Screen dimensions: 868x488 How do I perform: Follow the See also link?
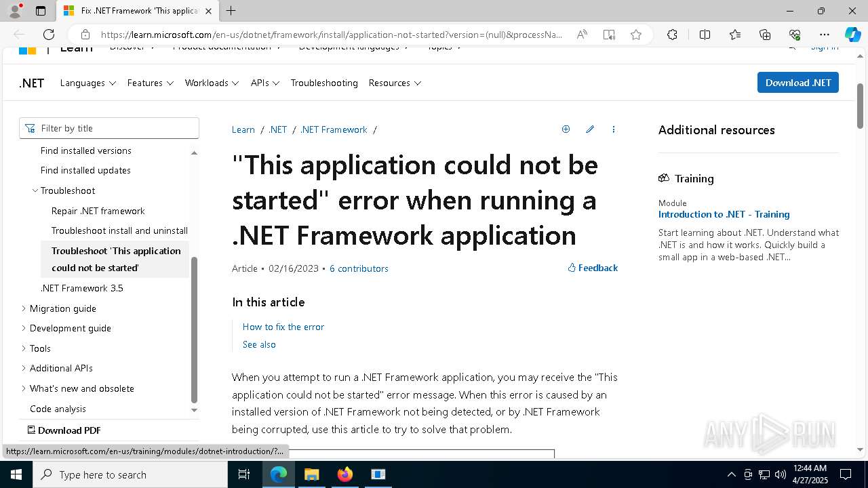259,344
